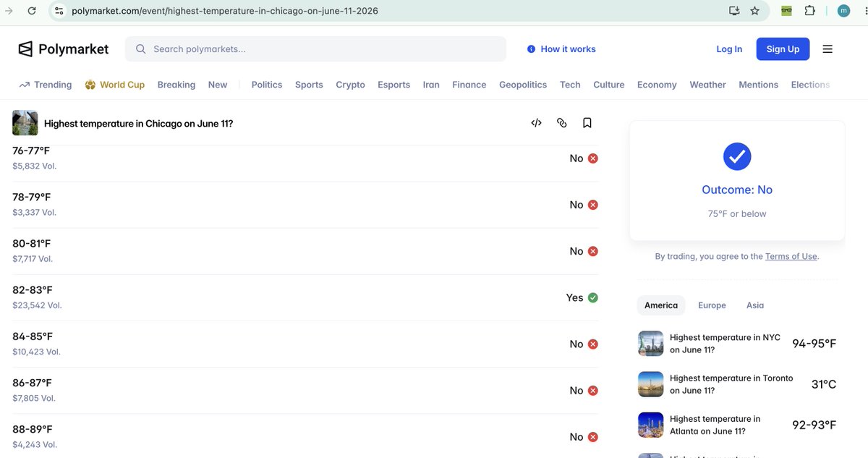
Task: Click the Search polymarkets input field
Action: coord(315,49)
